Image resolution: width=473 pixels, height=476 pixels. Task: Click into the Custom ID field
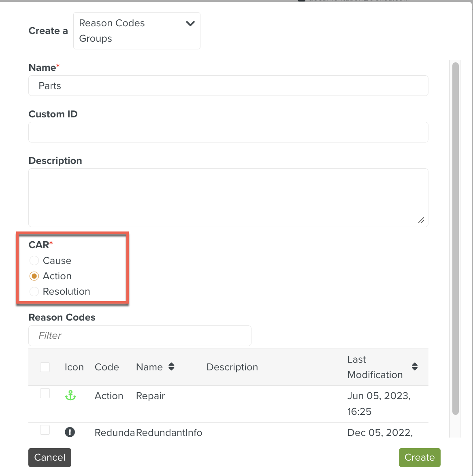pyautogui.click(x=228, y=132)
